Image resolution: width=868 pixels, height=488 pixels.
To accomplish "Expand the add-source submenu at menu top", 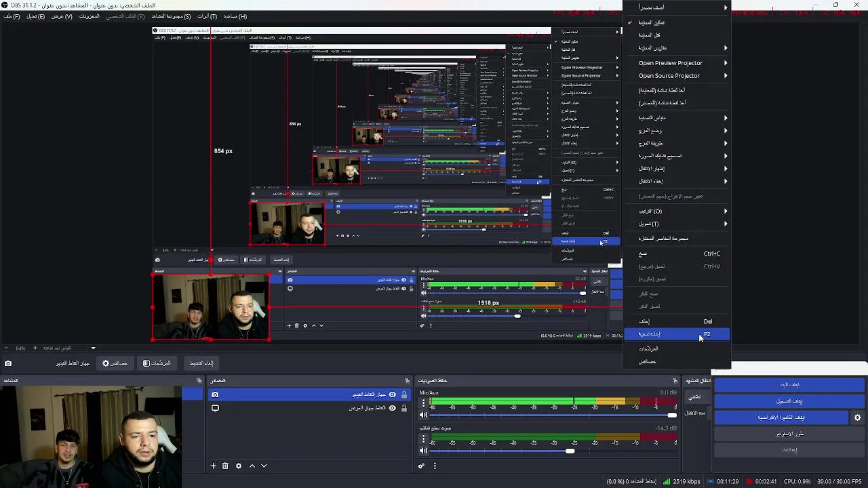I will coord(677,7).
